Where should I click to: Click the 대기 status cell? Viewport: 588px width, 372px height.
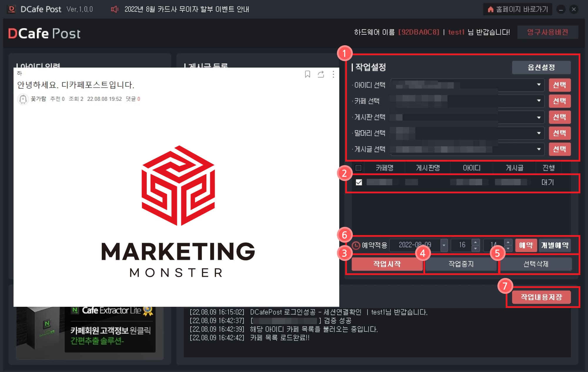pyautogui.click(x=547, y=182)
